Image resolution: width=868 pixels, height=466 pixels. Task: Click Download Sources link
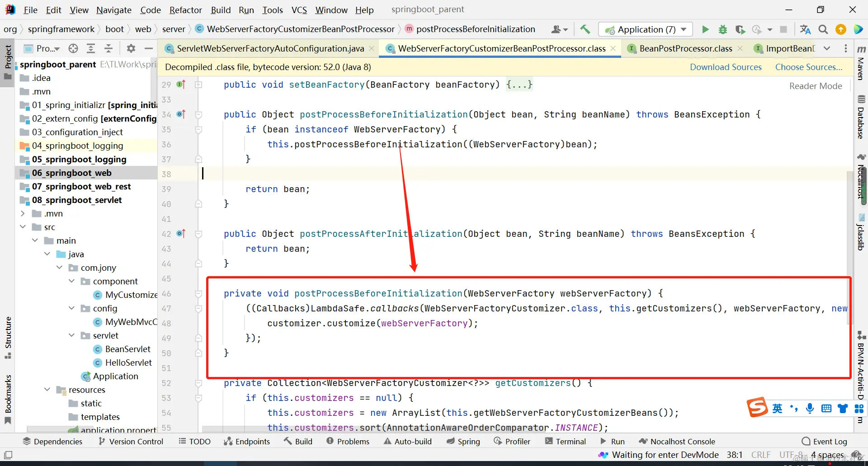[x=726, y=67]
